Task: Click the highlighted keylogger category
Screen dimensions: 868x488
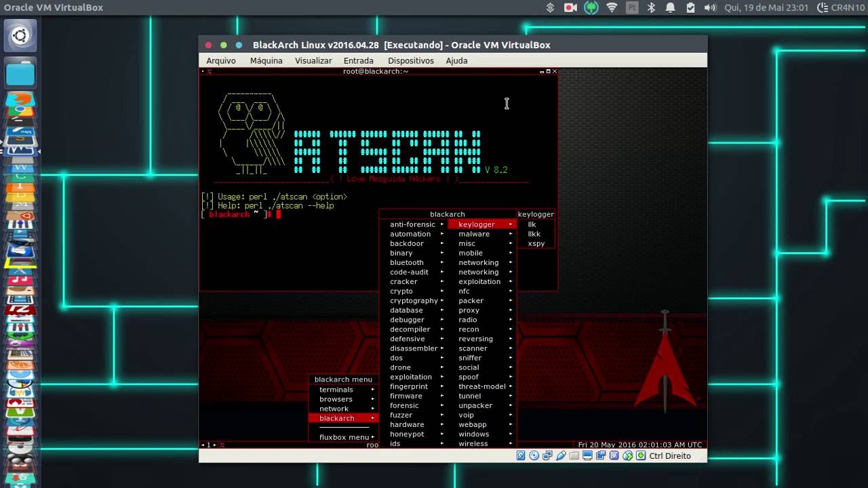Action: 482,224
